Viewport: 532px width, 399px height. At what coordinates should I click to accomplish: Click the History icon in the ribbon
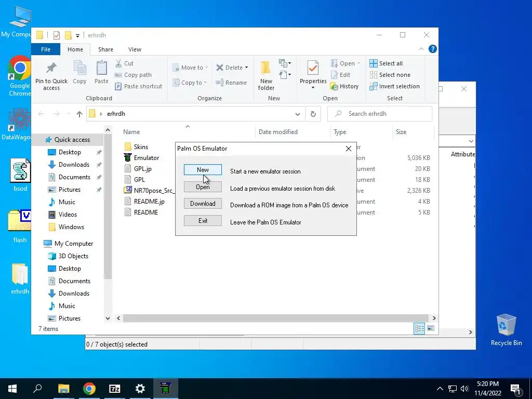(334, 87)
